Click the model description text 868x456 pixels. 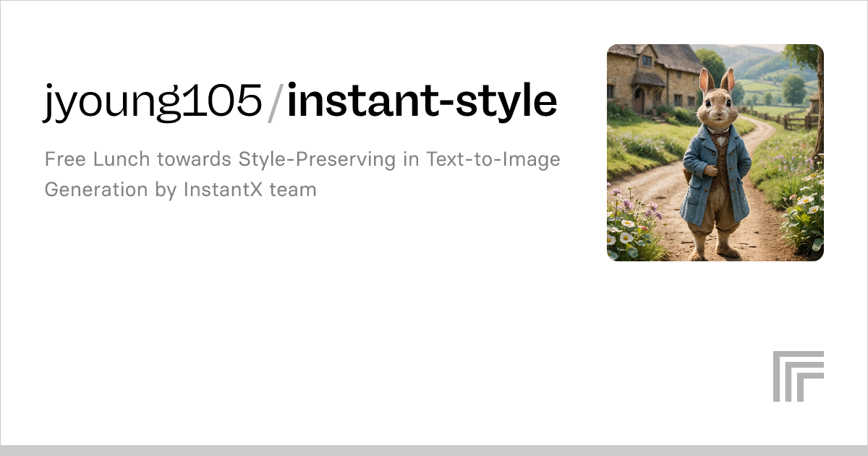click(x=303, y=174)
